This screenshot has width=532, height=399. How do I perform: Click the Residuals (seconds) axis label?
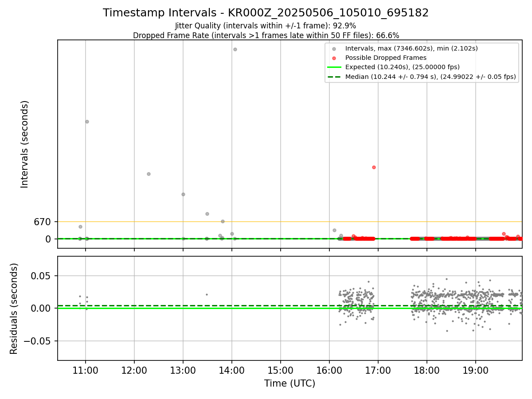[14, 309]
